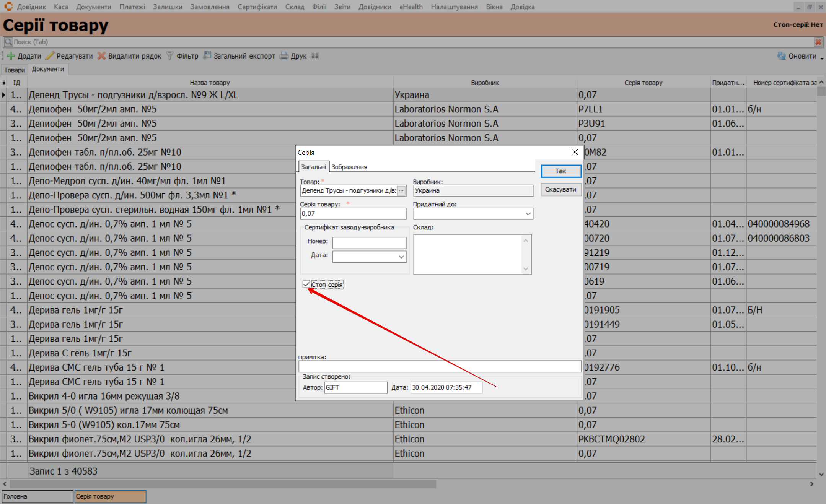Viewport: 826px width, 504px height.
Task: Click the red X Видалити рядок icon
Action: coord(101,56)
